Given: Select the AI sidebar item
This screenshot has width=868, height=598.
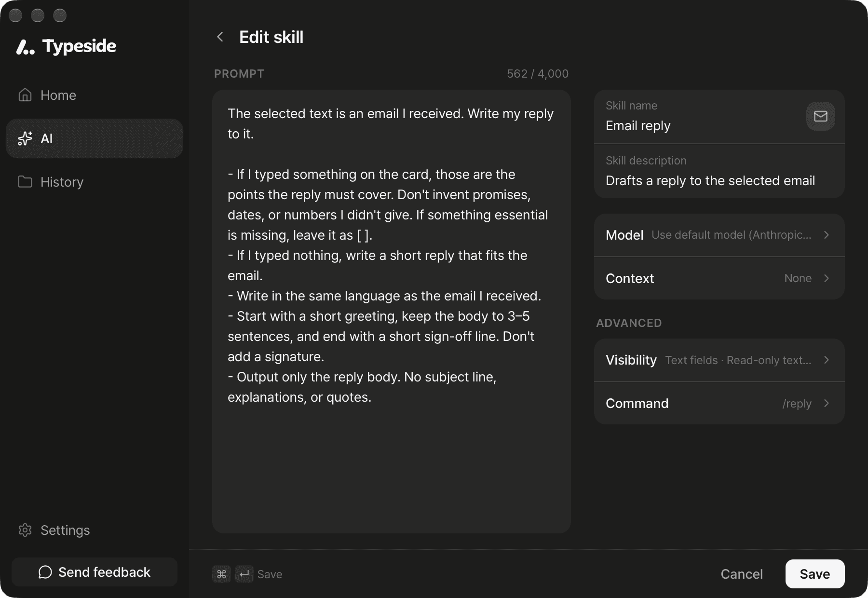Looking at the screenshot, I should (x=95, y=138).
